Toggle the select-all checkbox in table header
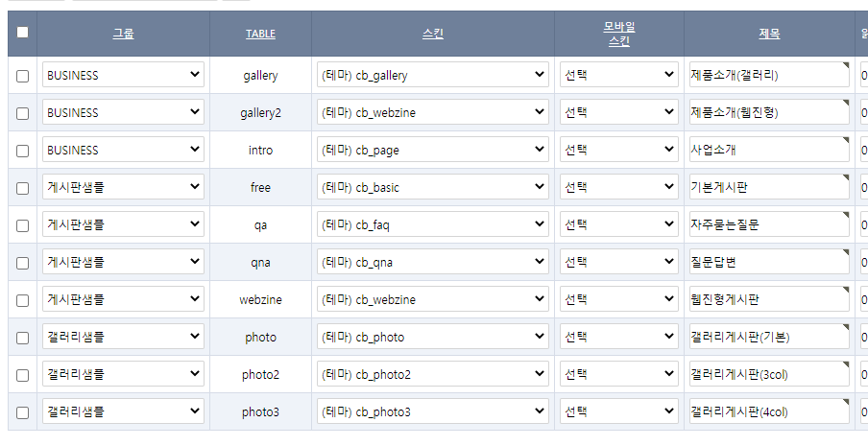Screen dimensions: 868x446 click(23, 32)
